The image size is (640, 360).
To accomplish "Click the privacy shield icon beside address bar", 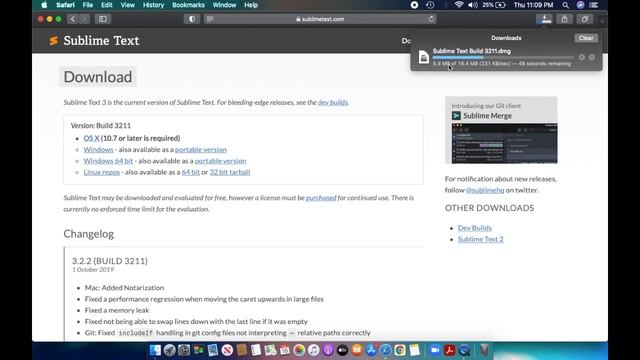I will (x=192, y=19).
